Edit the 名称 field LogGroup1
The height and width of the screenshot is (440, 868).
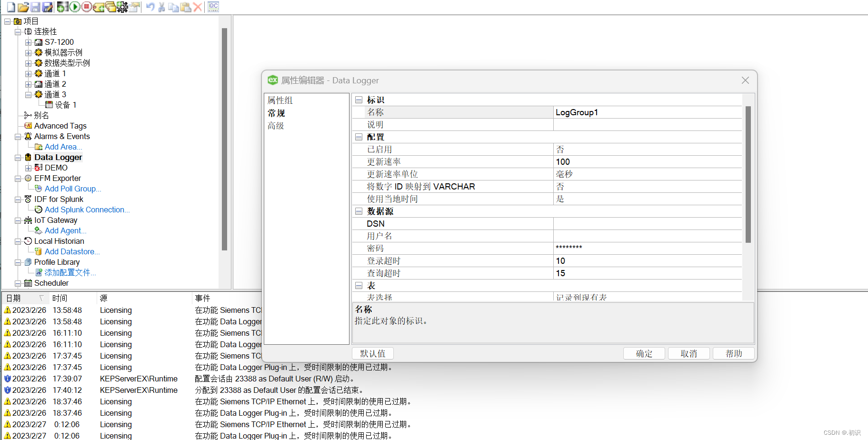tap(648, 112)
